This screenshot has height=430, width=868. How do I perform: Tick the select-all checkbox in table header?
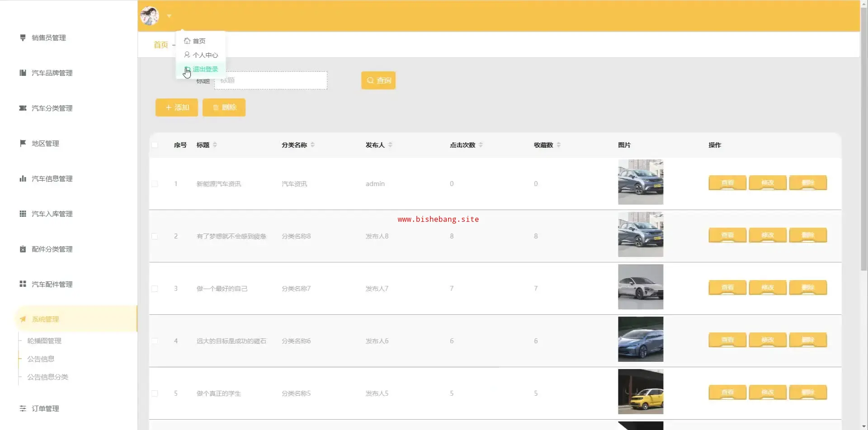155,145
